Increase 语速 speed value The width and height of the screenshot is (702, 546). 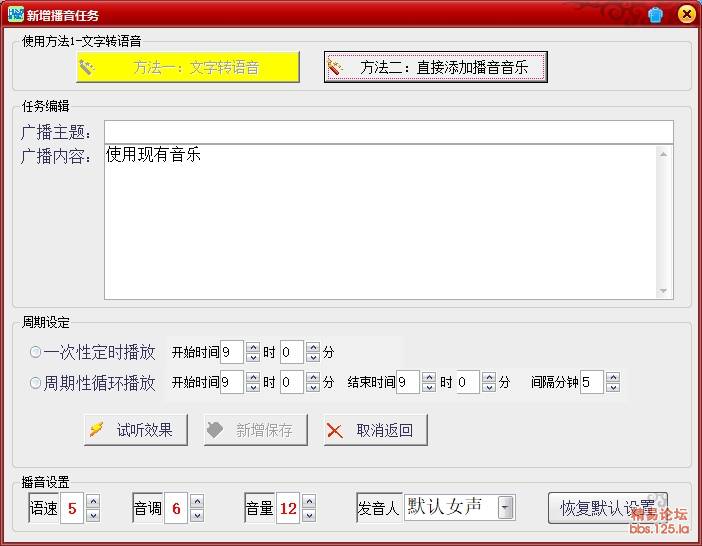[93, 501]
